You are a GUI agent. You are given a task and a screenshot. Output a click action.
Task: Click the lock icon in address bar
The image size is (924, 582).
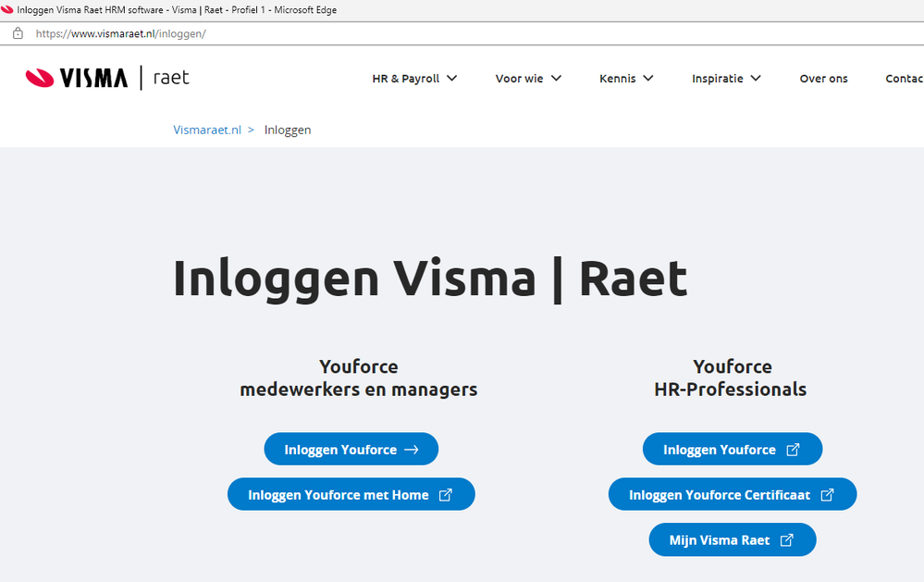pyautogui.click(x=18, y=33)
